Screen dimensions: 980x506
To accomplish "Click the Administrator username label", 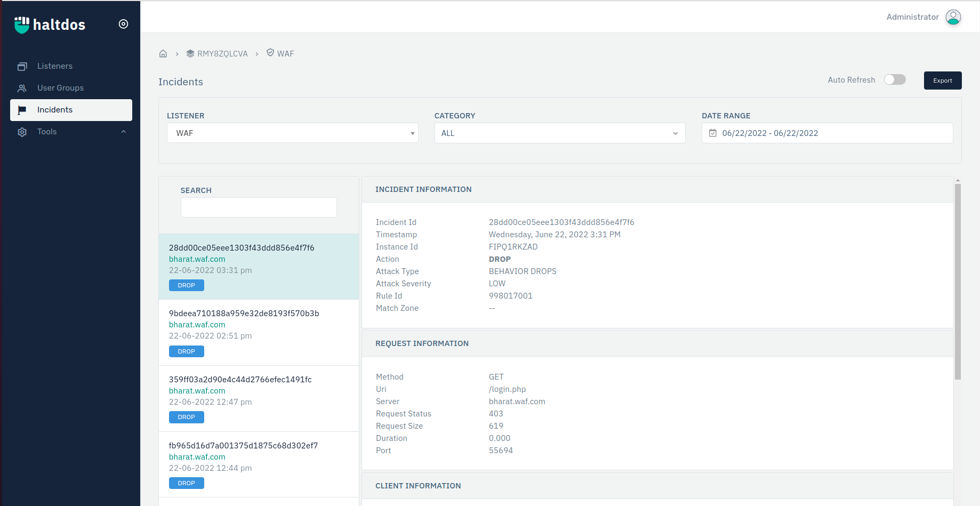I will point(912,17).
